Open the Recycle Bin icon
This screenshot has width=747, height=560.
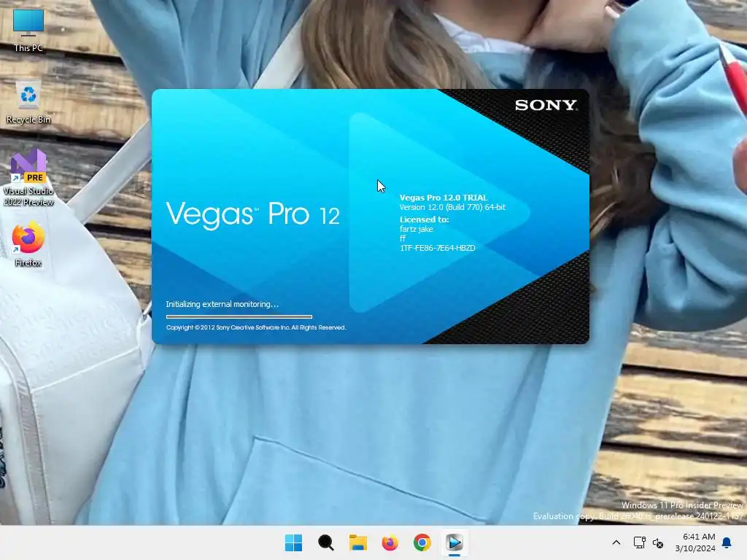[x=28, y=104]
